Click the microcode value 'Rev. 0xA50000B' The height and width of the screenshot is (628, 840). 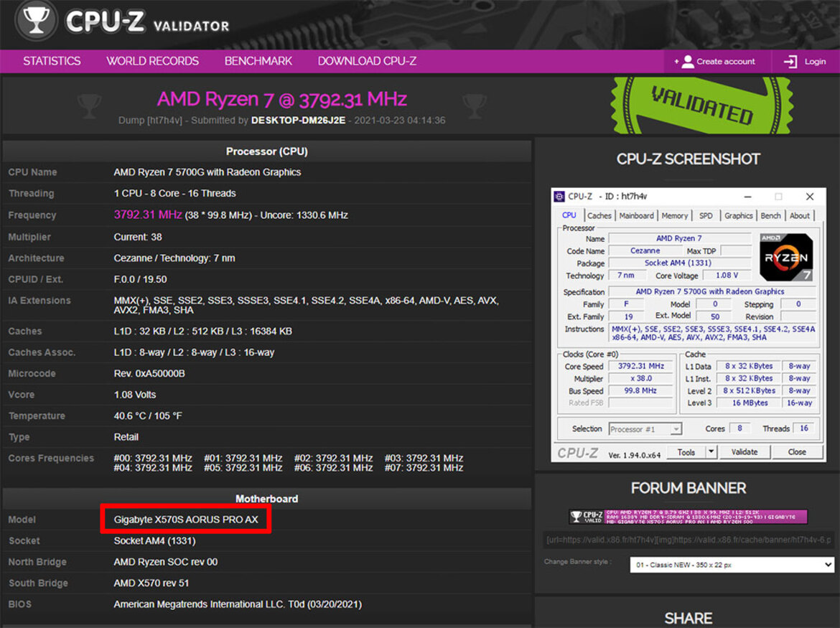[x=149, y=374]
